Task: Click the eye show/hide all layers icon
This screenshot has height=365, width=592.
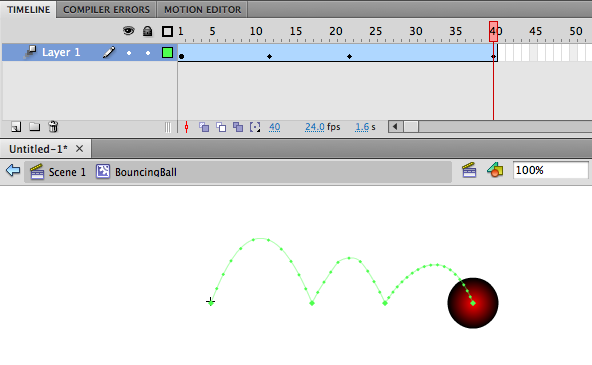Action: click(128, 31)
